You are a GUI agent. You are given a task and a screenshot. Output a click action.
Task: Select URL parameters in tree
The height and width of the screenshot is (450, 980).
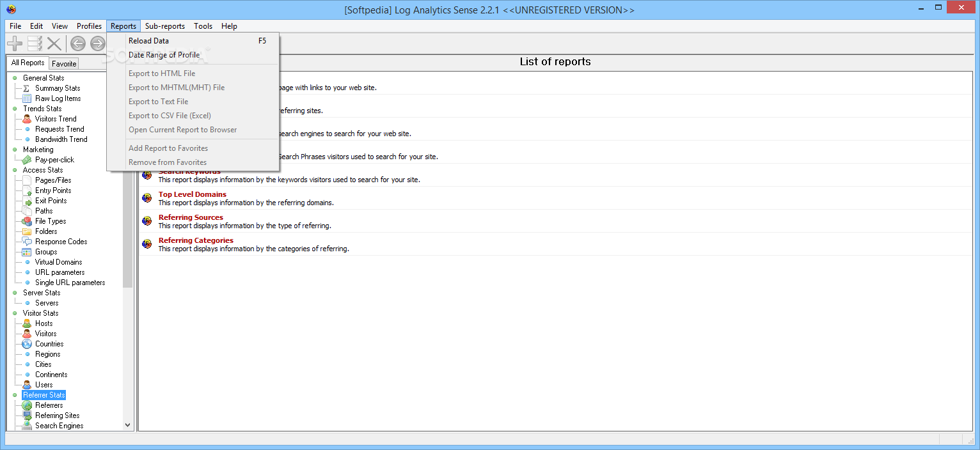point(60,272)
